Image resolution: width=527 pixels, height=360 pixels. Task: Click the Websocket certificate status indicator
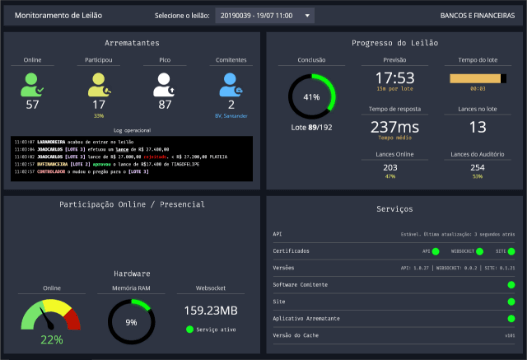480,251
